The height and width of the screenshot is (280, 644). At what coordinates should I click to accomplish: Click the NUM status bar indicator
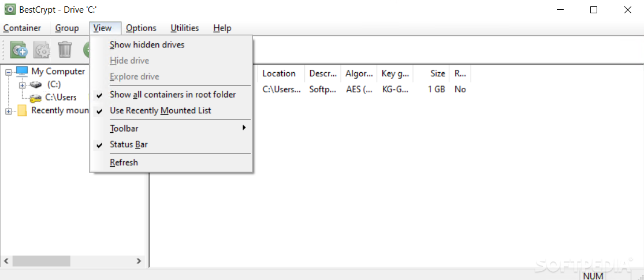592,276
